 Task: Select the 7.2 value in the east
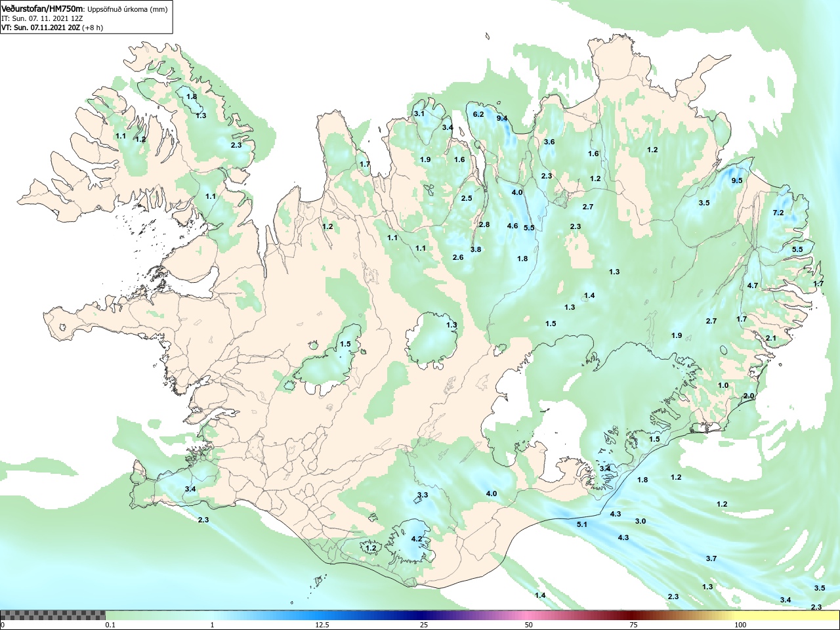[x=778, y=213]
